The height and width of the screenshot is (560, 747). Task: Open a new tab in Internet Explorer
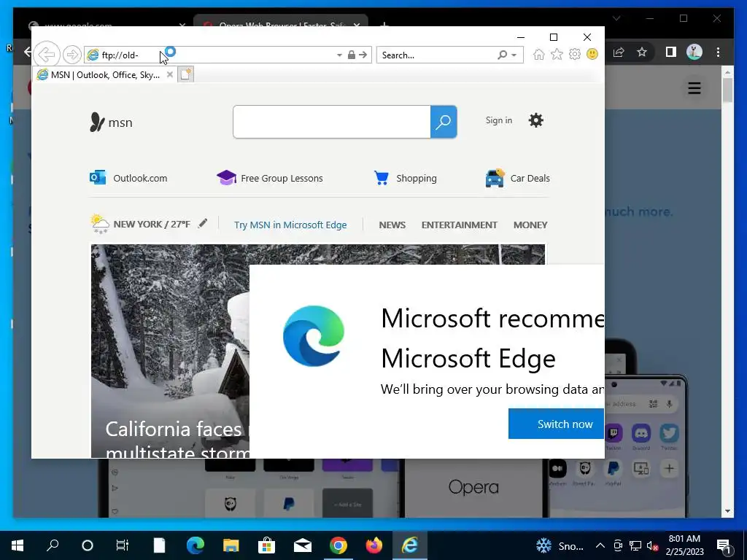186,75
